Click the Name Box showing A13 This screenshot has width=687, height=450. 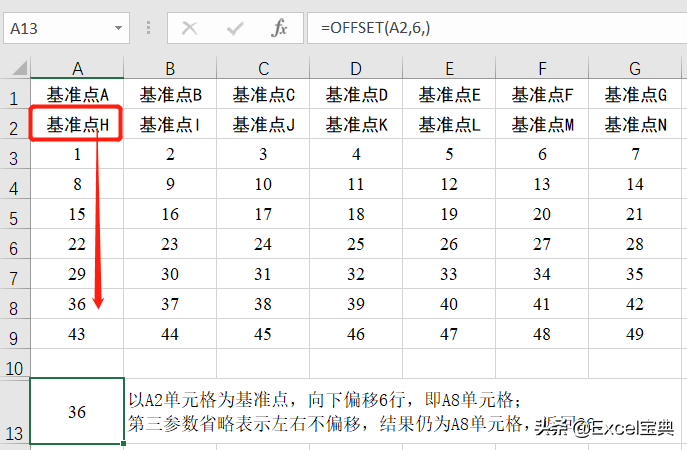(66, 28)
